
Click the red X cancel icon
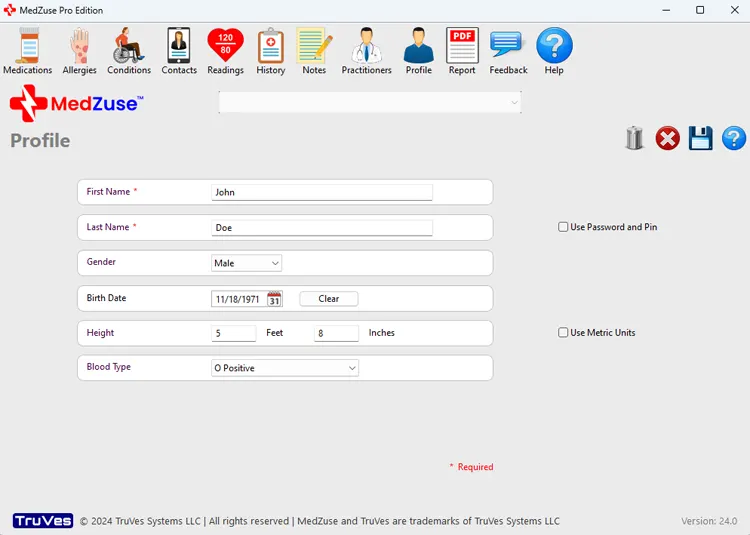(668, 139)
